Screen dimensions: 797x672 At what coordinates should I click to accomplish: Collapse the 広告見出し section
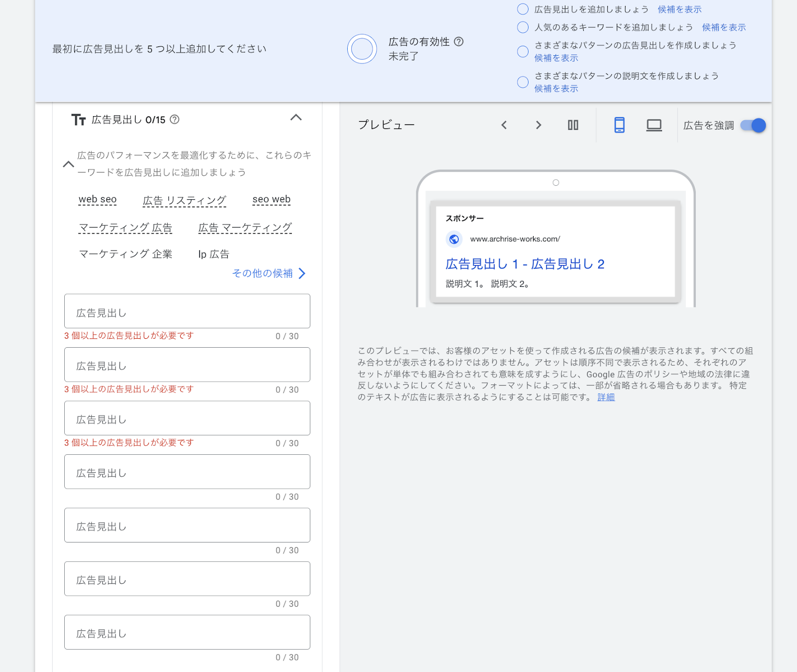pos(296,118)
